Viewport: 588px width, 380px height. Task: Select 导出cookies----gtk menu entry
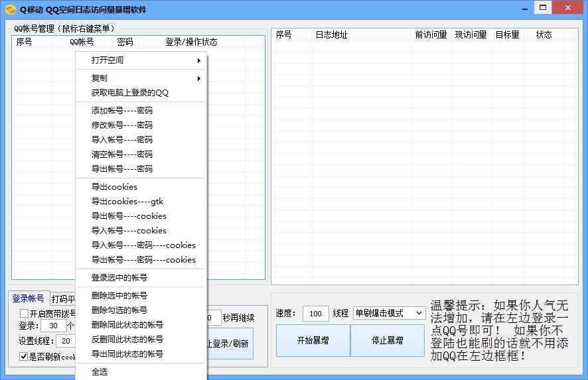pyautogui.click(x=141, y=201)
